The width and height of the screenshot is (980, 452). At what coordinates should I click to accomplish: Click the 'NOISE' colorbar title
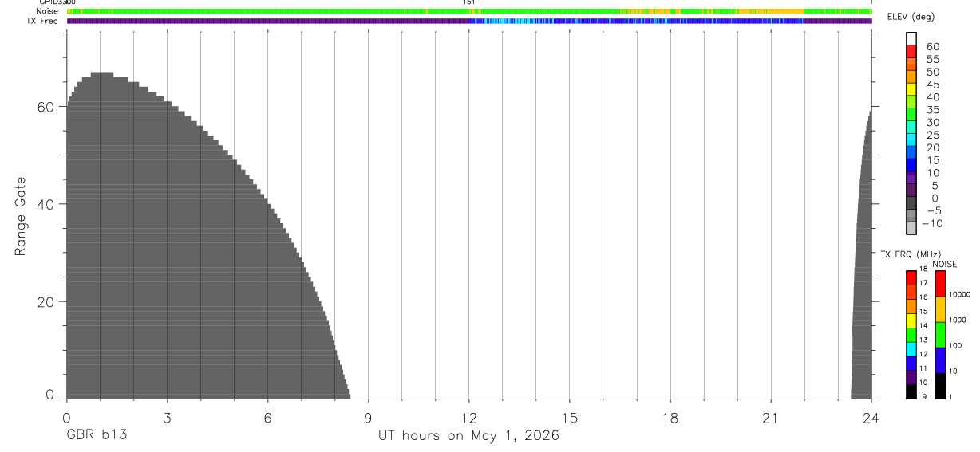[945, 264]
